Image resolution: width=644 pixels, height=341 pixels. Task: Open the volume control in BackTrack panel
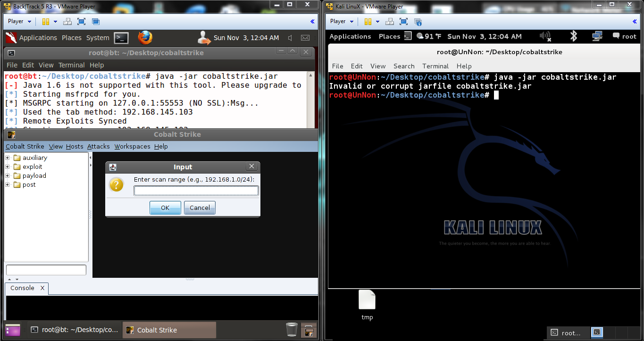[290, 38]
